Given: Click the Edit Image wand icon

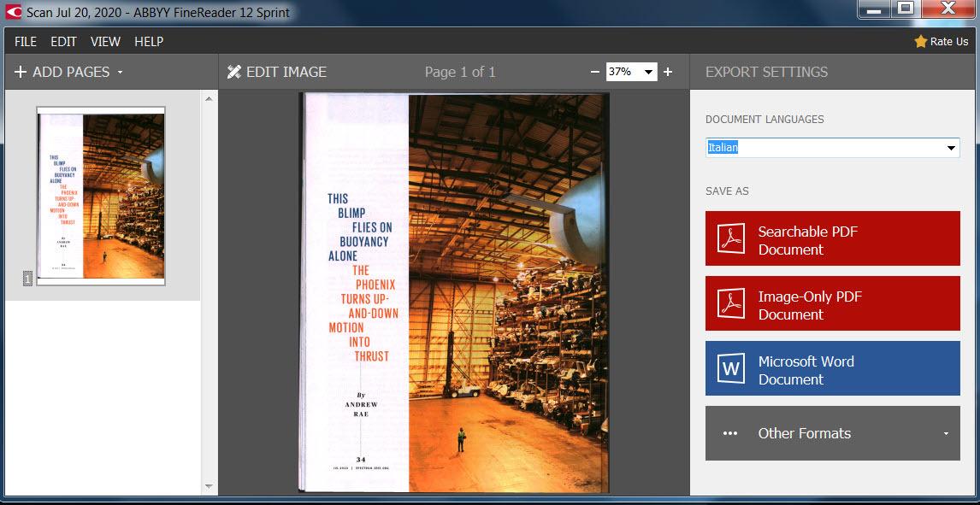Looking at the screenshot, I should (x=233, y=72).
